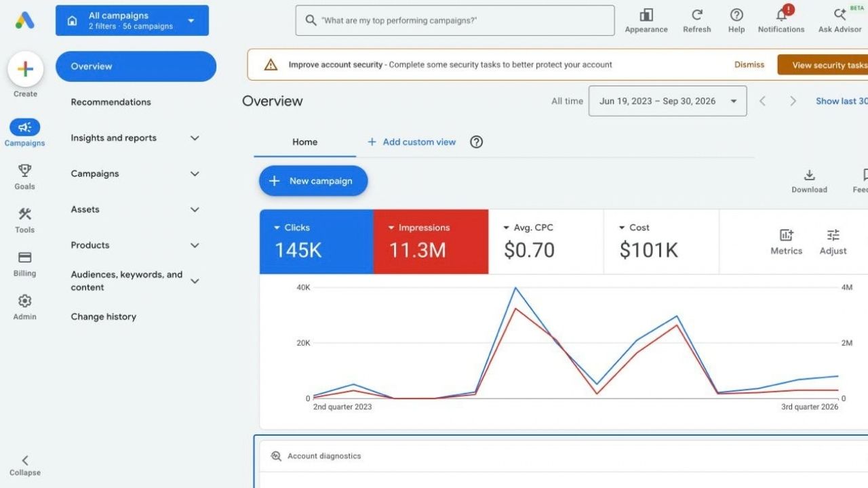This screenshot has height=488, width=868.
Task: Go to Billing card icon
Action: click(x=25, y=258)
